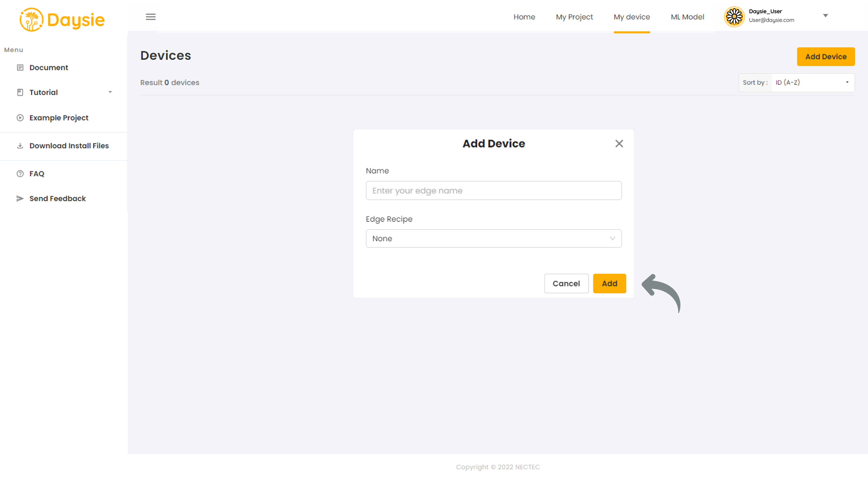Click the FAQ question mark icon
Image resolution: width=868 pixels, height=478 pixels.
[20, 174]
